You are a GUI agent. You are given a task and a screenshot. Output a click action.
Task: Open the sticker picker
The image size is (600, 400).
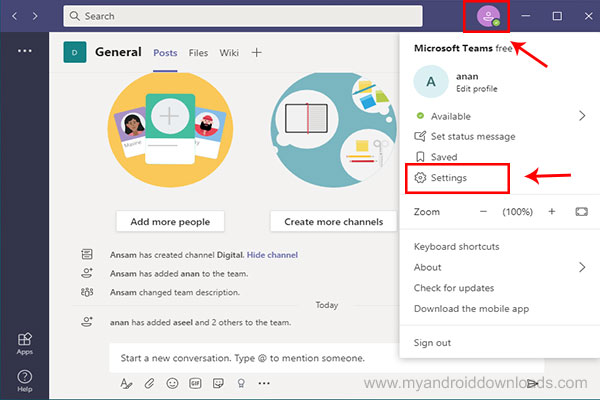click(x=218, y=383)
